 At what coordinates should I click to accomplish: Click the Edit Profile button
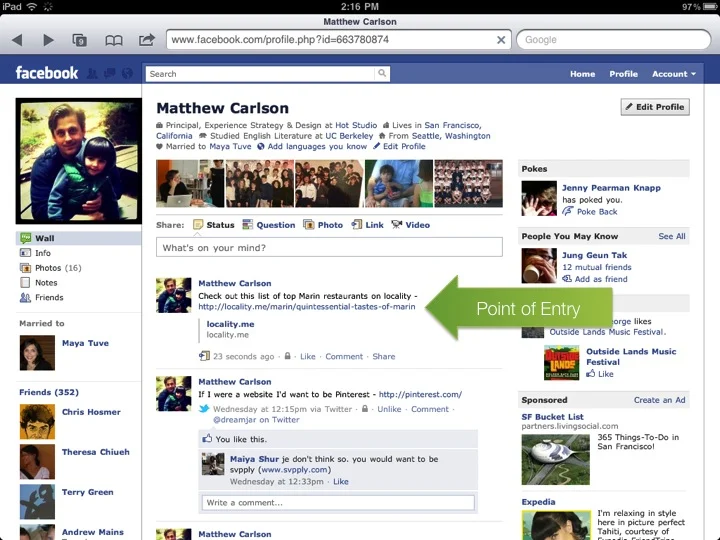tap(655, 107)
